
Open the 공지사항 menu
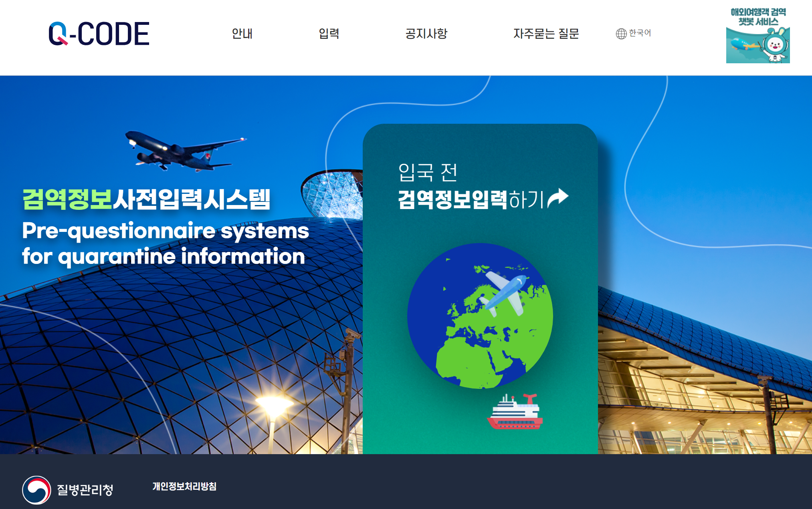(x=426, y=34)
